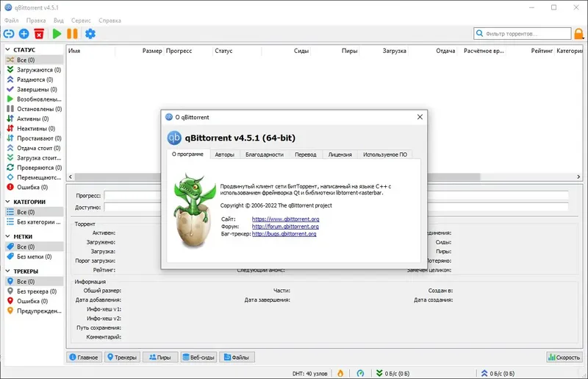588x379 pixels.
Task: Click the add torrent link icon
Action: click(9, 34)
